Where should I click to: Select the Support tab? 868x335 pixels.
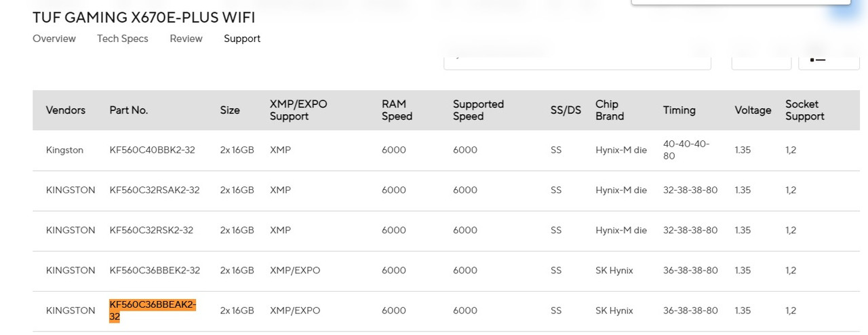click(x=242, y=39)
